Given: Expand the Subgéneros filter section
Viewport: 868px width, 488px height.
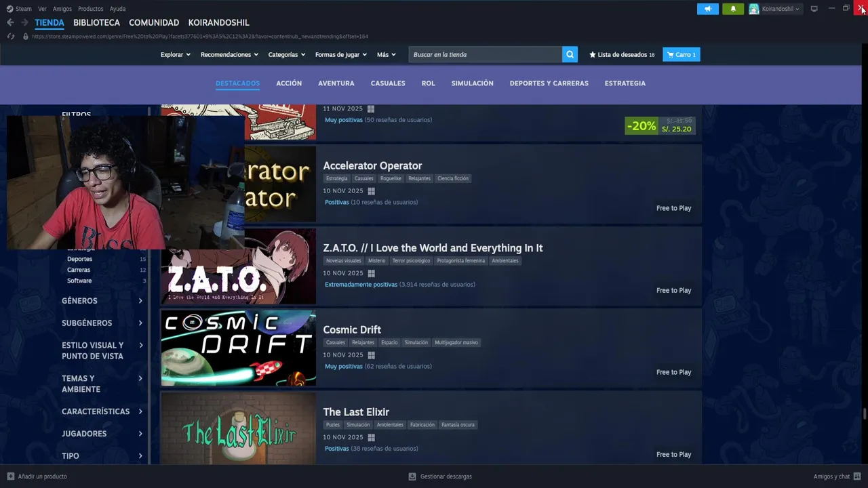Looking at the screenshot, I should click(102, 323).
